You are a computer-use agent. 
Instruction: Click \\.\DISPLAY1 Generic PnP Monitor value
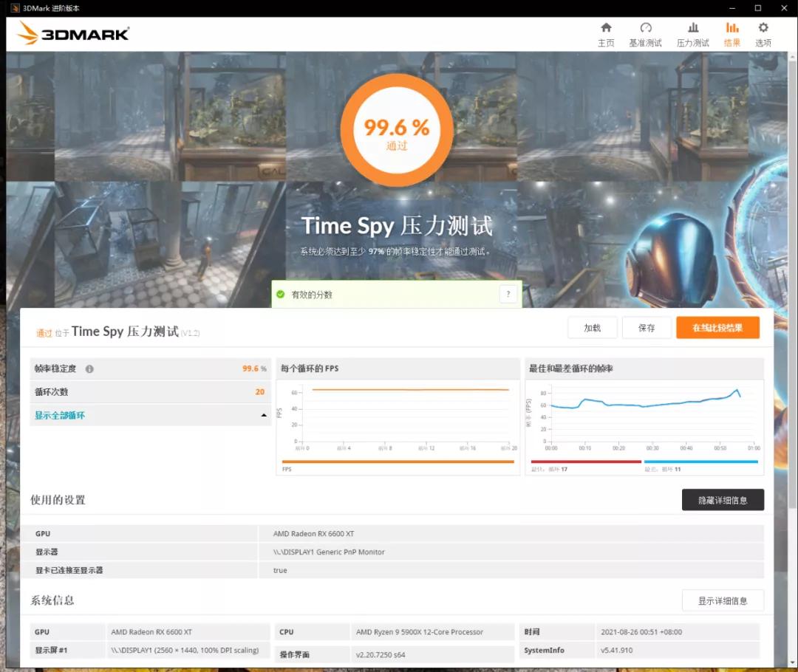pos(329,552)
